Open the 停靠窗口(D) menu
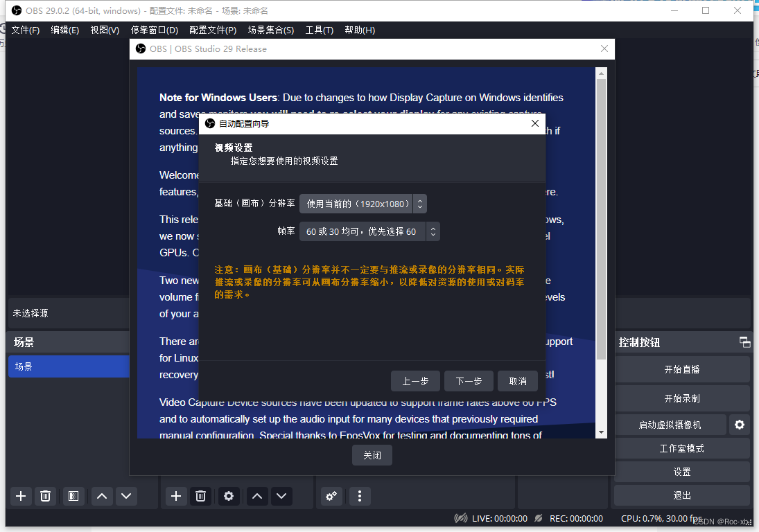This screenshot has height=532, width=759. click(155, 30)
